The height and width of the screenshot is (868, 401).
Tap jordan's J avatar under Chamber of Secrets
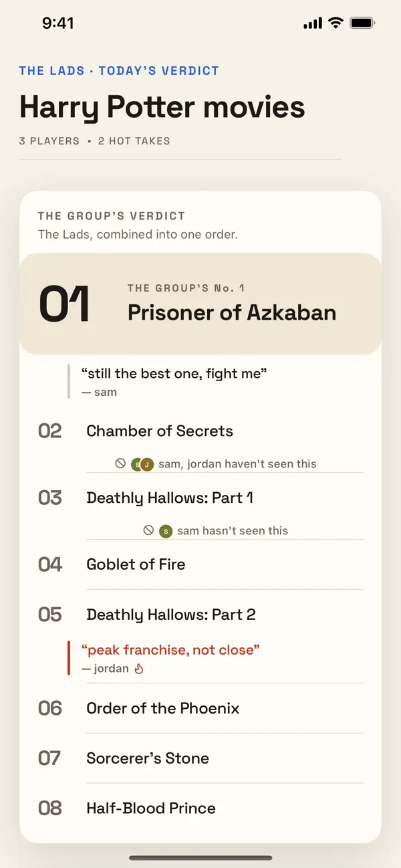coord(147,464)
